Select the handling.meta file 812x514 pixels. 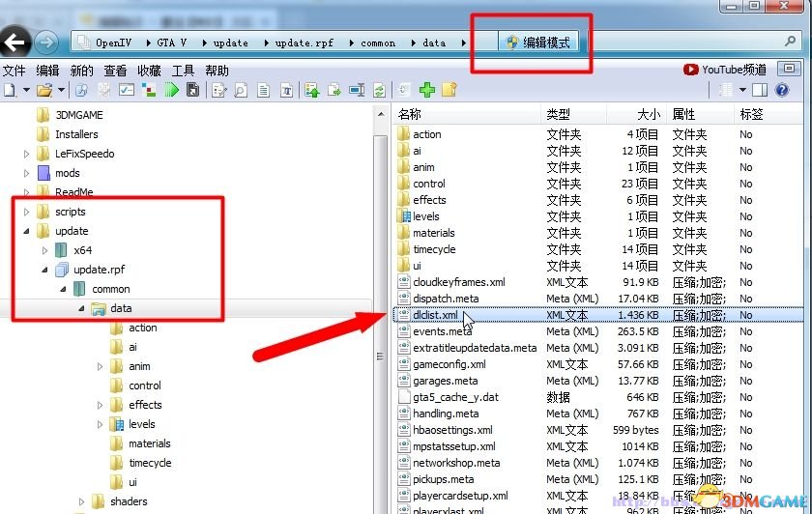pyautogui.click(x=446, y=414)
